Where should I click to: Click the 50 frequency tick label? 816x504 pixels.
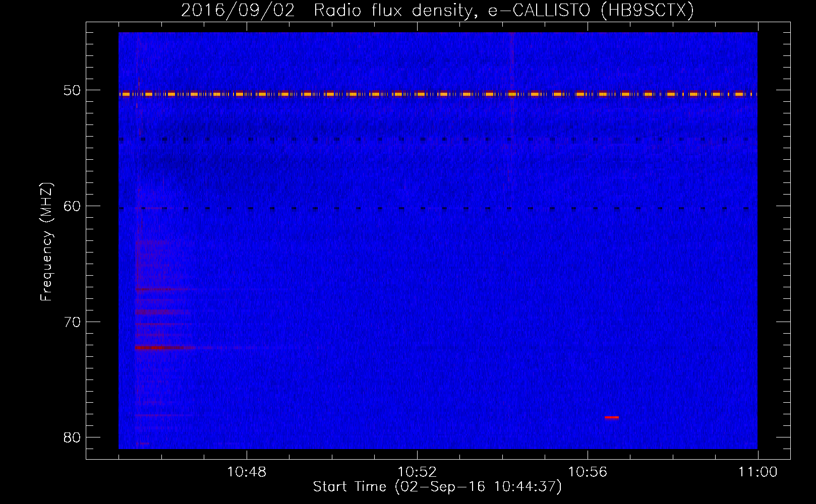tap(73, 91)
